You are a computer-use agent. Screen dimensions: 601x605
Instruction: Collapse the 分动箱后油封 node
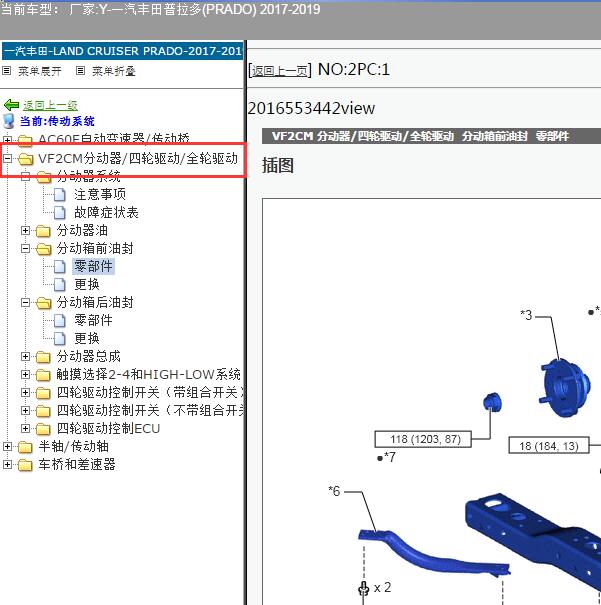(25, 302)
